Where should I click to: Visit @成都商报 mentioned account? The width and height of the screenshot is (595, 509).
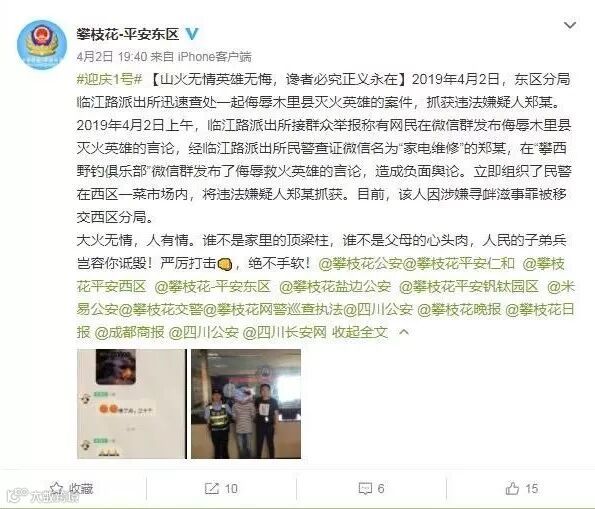(x=129, y=333)
